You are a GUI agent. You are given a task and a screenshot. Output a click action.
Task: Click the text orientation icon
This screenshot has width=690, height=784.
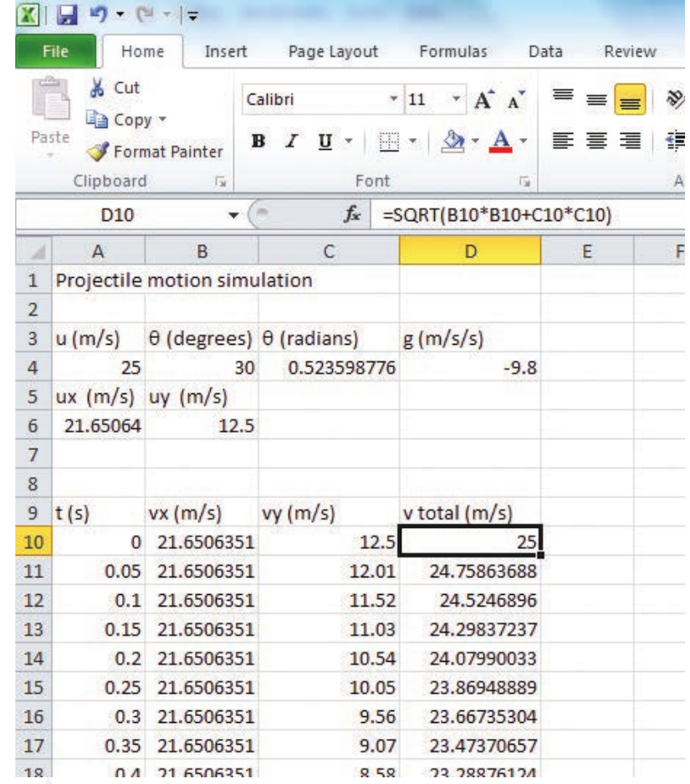pyautogui.click(x=675, y=99)
